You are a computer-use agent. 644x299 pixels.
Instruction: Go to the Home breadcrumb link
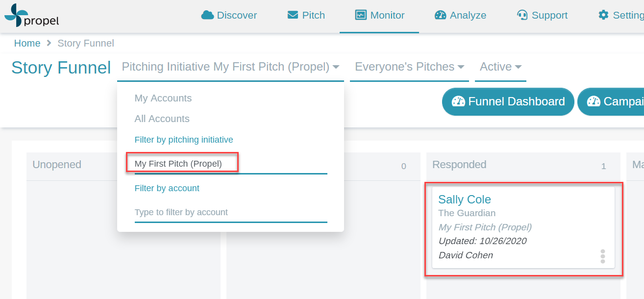pos(27,43)
